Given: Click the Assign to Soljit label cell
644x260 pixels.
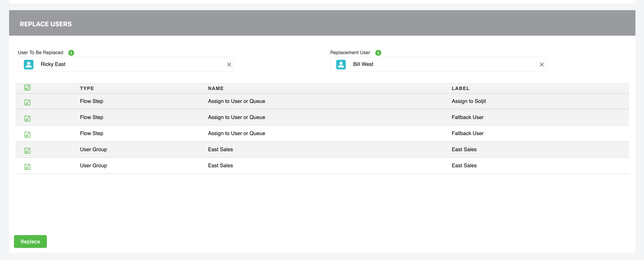Looking at the screenshot, I should pos(469,101).
